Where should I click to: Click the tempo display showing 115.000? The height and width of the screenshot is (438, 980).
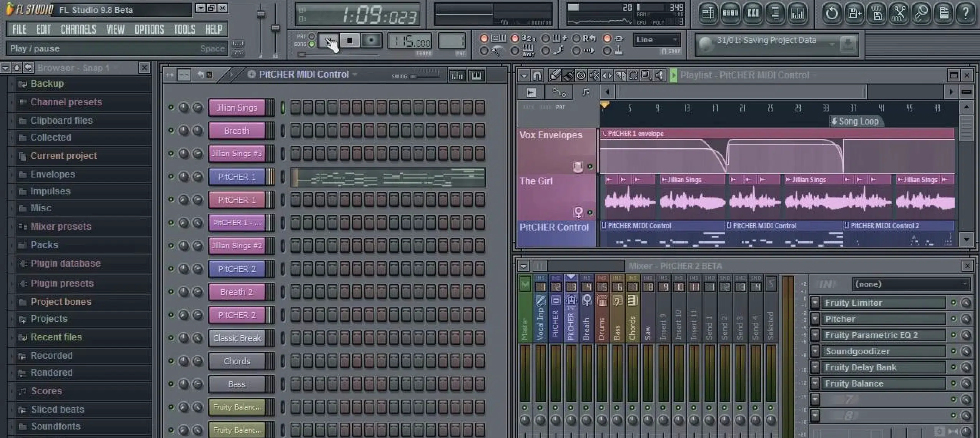click(410, 41)
